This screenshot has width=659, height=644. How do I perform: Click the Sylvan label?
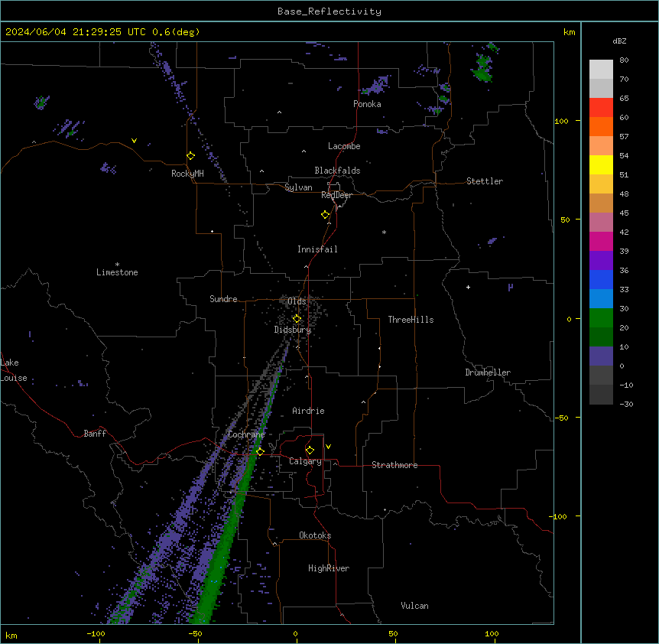pos(298,187)
